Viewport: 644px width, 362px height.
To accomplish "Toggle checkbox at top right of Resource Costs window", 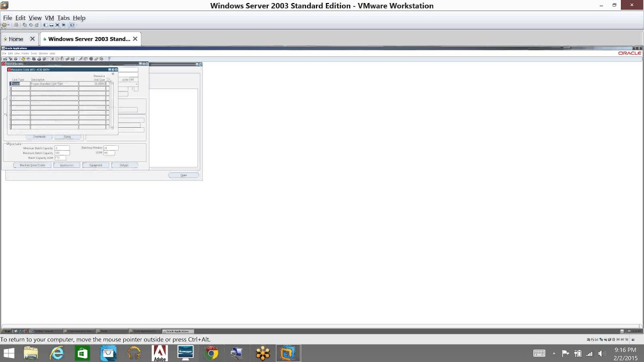I will (113, 74).
